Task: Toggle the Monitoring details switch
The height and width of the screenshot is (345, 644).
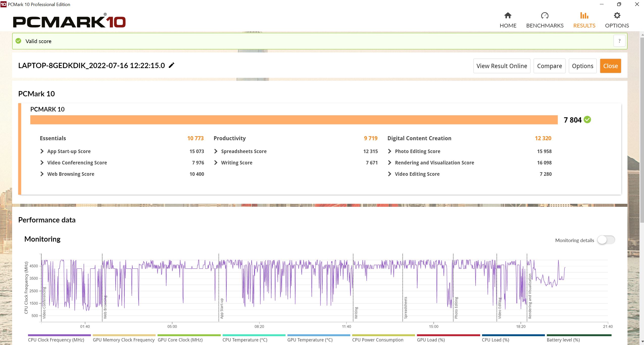Action: (x=606, y=240)
